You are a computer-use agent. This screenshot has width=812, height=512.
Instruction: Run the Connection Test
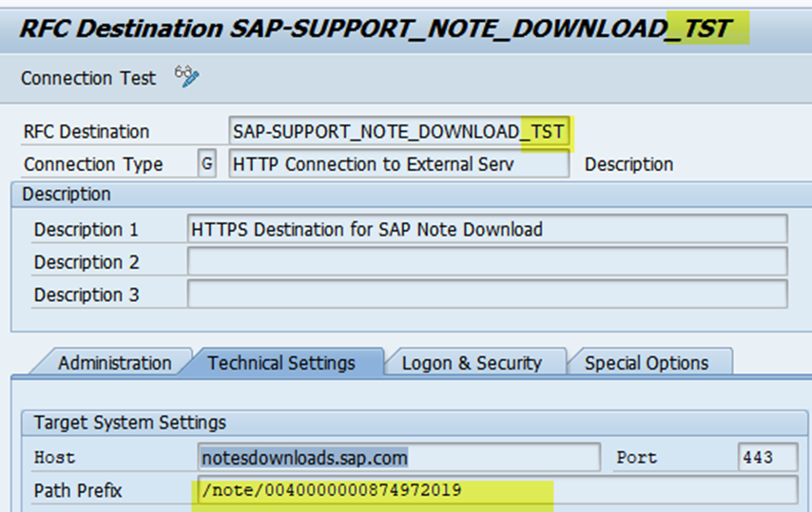(x=88, y=78)
